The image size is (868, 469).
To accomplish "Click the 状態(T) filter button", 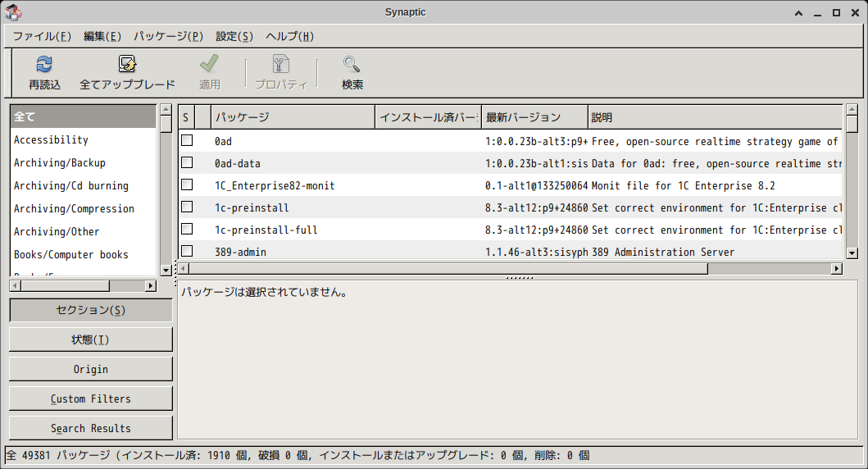I will [91, 339].
